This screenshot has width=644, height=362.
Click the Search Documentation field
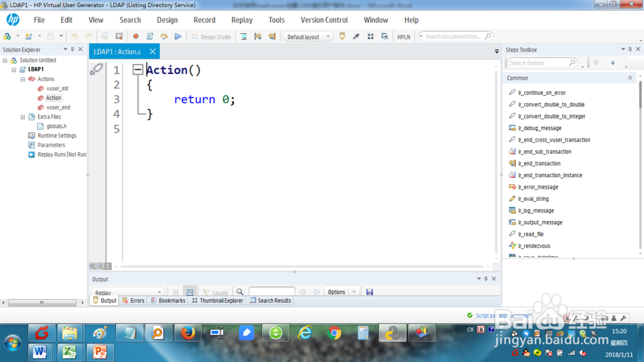pyautogui.click(x=455, y=37)
